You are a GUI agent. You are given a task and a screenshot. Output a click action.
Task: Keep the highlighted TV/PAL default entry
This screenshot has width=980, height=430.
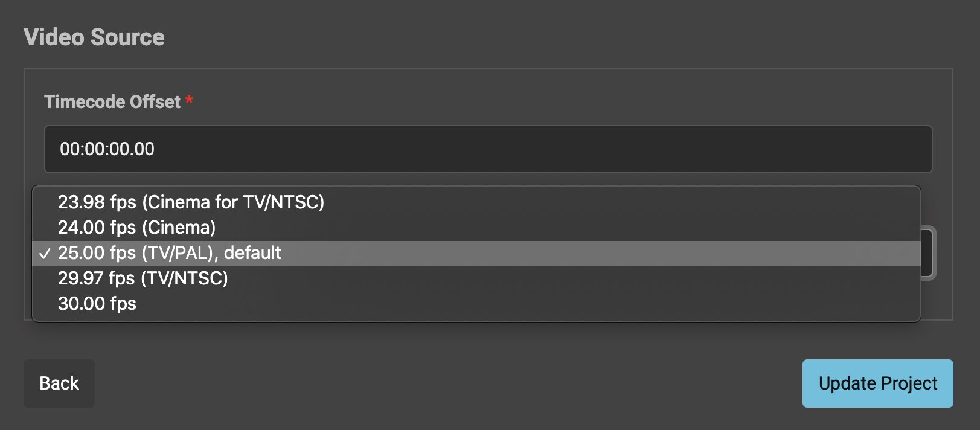[x=476, y=253]
